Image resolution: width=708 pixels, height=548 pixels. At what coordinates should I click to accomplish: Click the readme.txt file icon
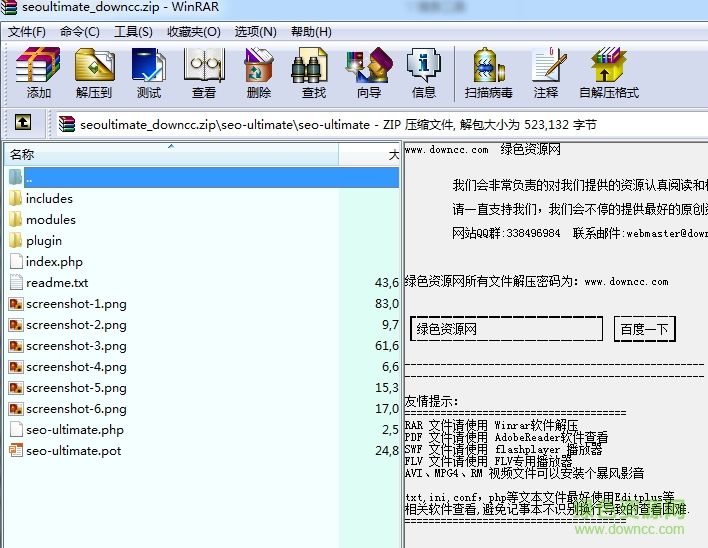click(16, 282)
